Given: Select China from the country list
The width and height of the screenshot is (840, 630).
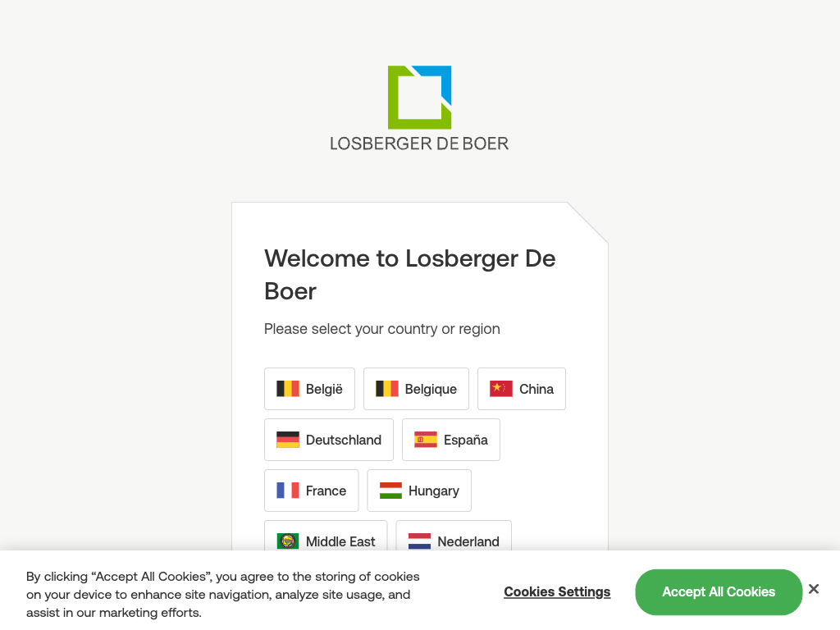Looking at the screenshot, I should (522, 389).
